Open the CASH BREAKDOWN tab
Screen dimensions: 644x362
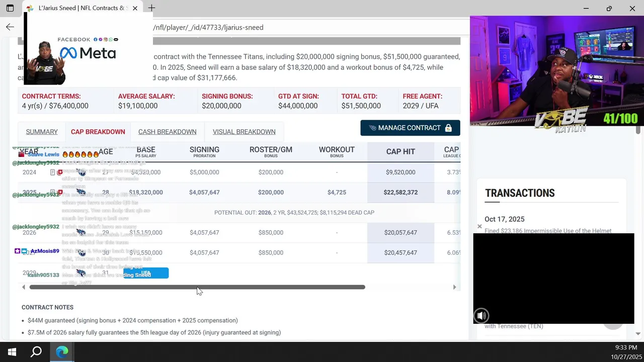click(x=167, y=132)
